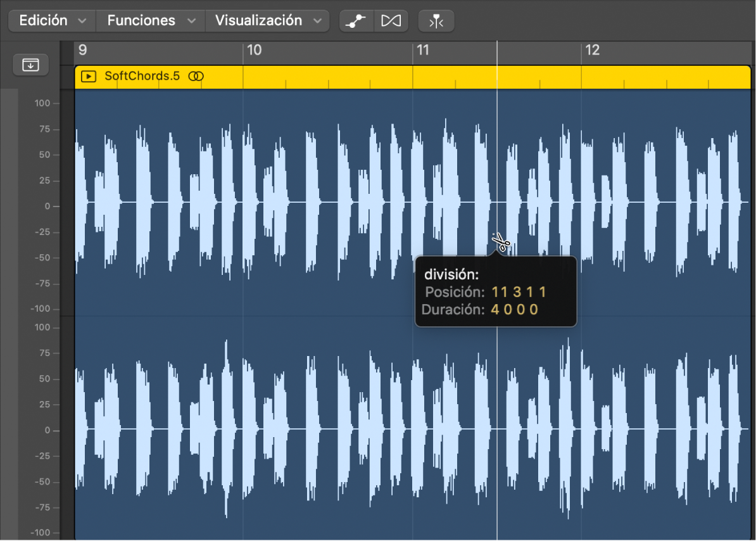Click bar 11 in the ruler
The image size is (756, 541).
click(423, 50)
